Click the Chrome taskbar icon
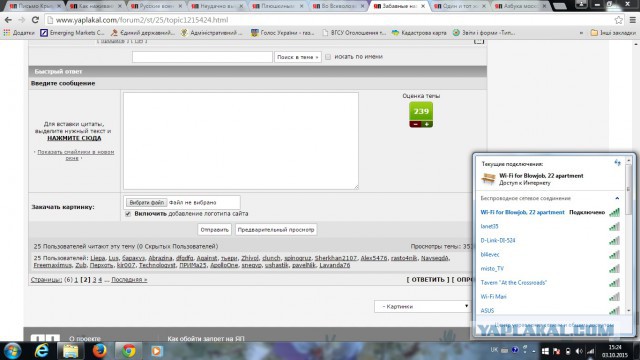Image resolution: width=640 pixels, height=360 pixels. 129,351
